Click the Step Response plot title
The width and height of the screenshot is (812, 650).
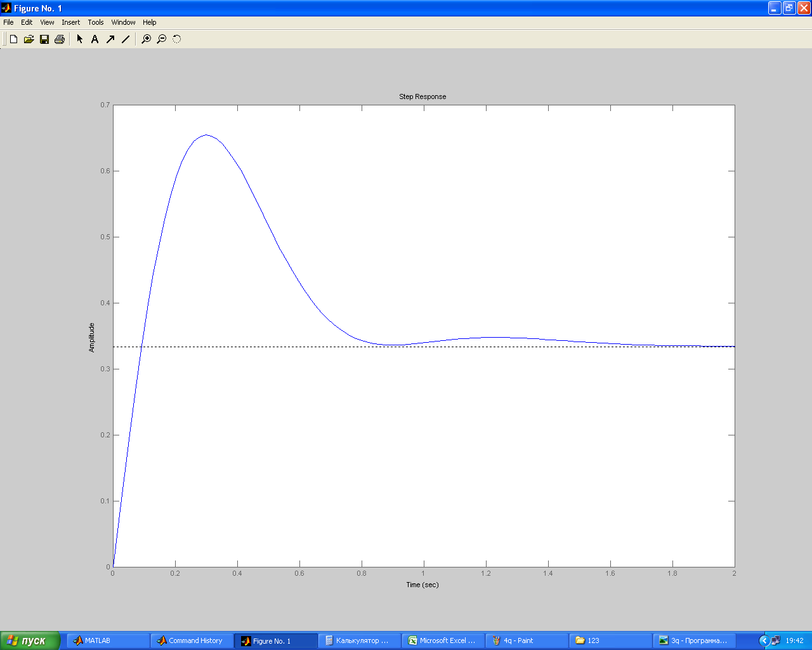click(422, 96)
